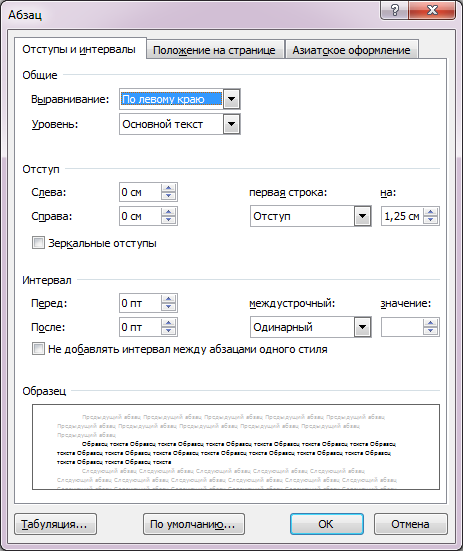This screenshot has height=551, width=463.
Task: Expand the Уровень dropdown arrow
Action: pyautogui.click(x=232, y=124)
